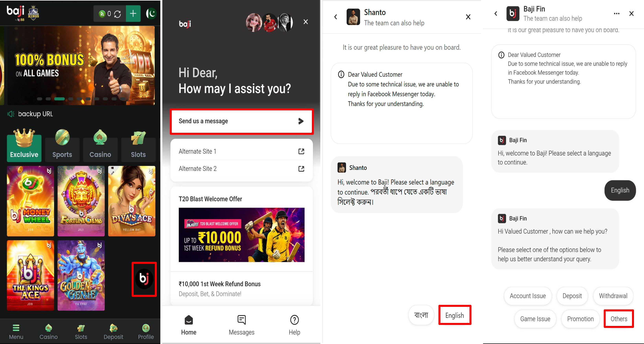The height and width of the screenshot is (344, 644).
Task: Open Slots in bottom navigation
Action: (x=81, y=332)
